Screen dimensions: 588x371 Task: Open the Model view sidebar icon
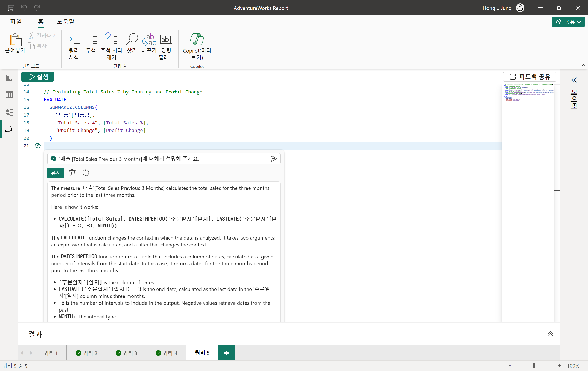click(x=9, y=112)
